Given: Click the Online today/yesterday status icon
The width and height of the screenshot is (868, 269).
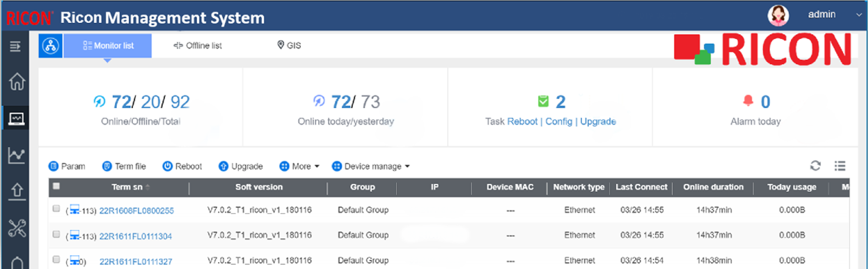Looking at the screenshot, I should coord(319,101).
